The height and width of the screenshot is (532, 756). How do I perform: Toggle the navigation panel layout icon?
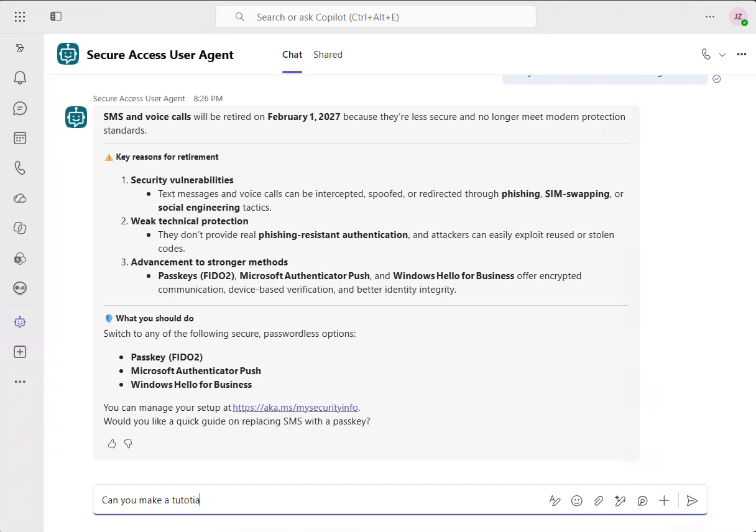(x=56, y=17)
